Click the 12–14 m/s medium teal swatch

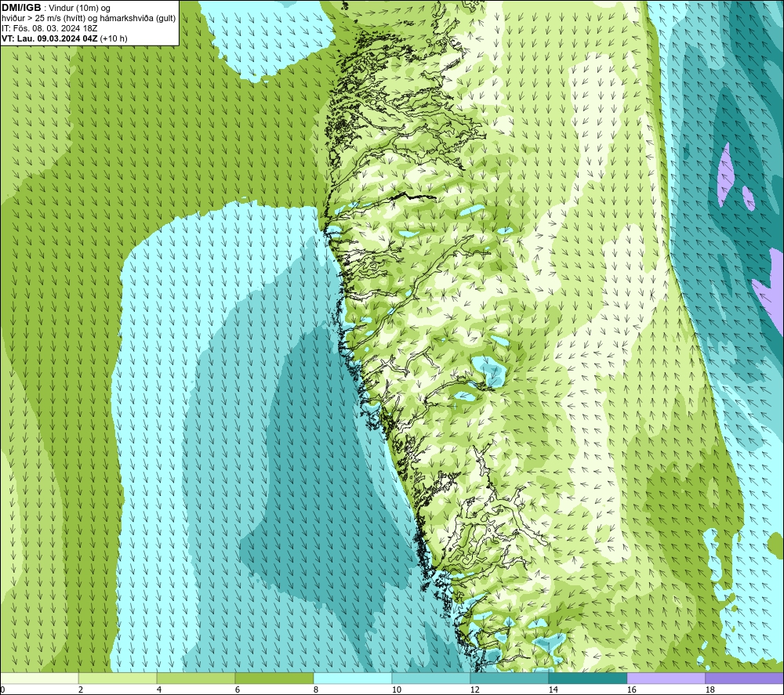coord(509,678)
